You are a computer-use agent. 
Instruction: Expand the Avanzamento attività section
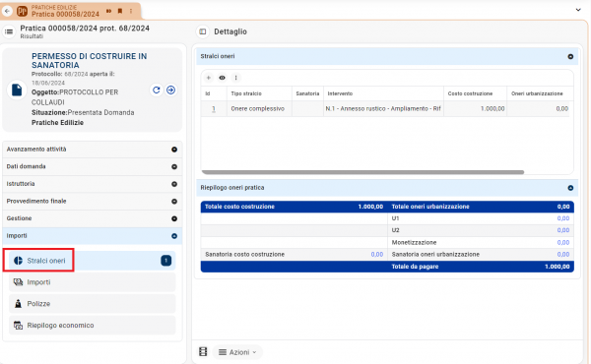(x=93, y=150)
